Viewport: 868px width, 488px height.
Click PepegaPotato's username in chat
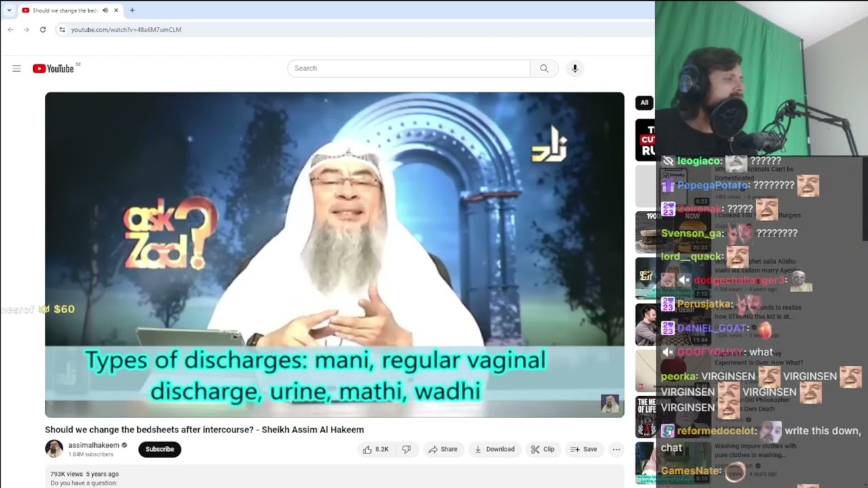pos(712,185)
